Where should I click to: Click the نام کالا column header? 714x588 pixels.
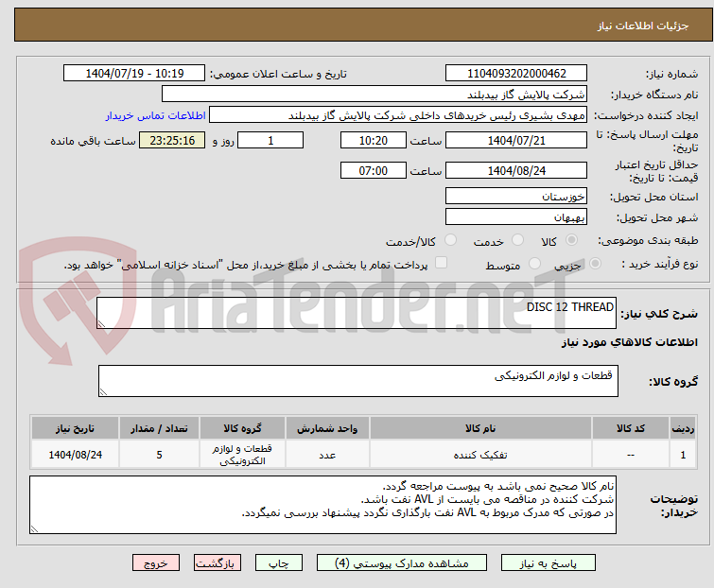(480, 428)
